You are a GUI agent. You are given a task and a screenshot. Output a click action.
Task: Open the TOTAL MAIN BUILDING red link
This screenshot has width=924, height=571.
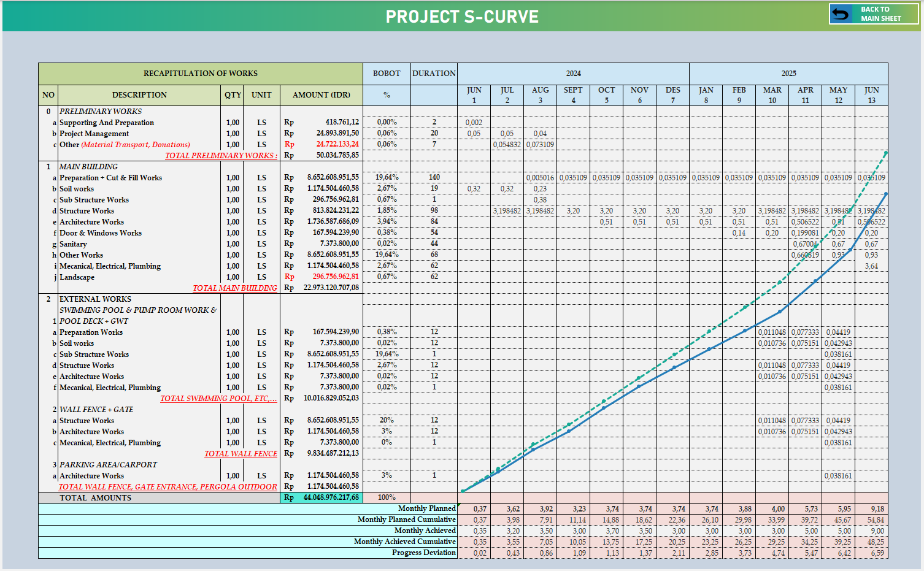tap(234, 288)
